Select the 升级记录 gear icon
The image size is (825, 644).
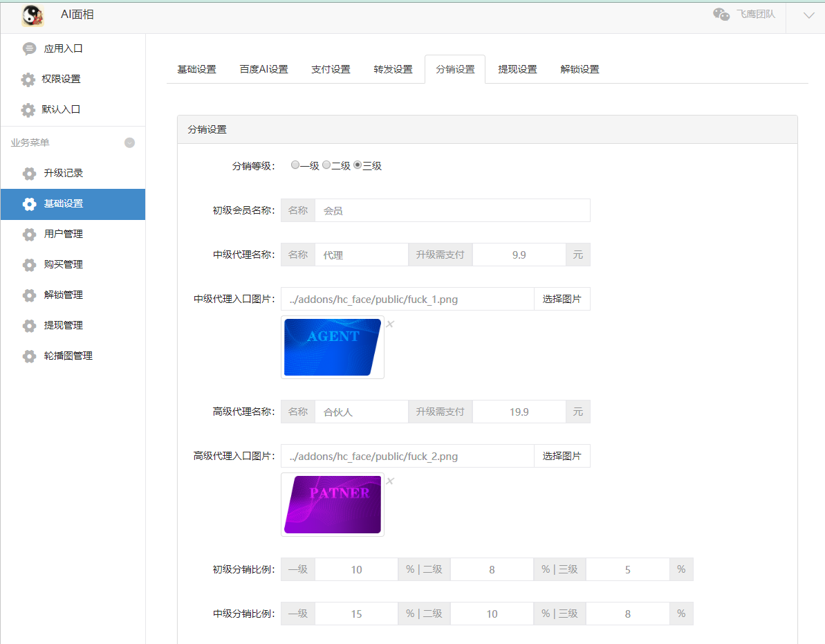29,173
